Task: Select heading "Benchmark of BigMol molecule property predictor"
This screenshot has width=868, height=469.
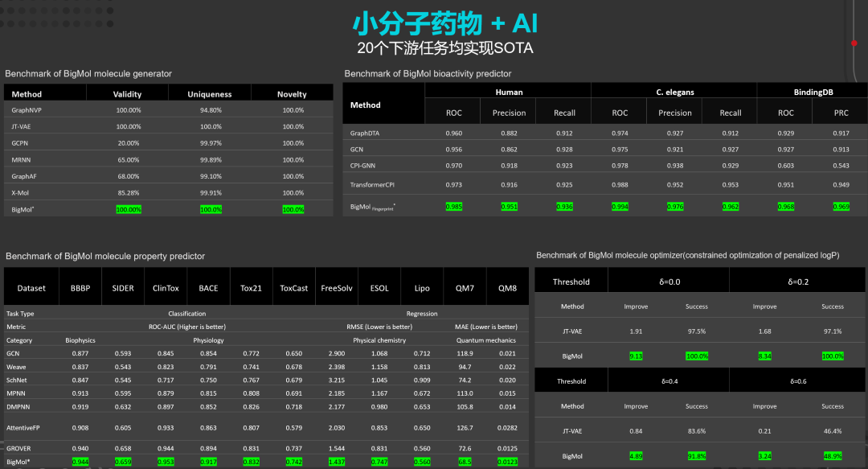Action: coord(105,256)
